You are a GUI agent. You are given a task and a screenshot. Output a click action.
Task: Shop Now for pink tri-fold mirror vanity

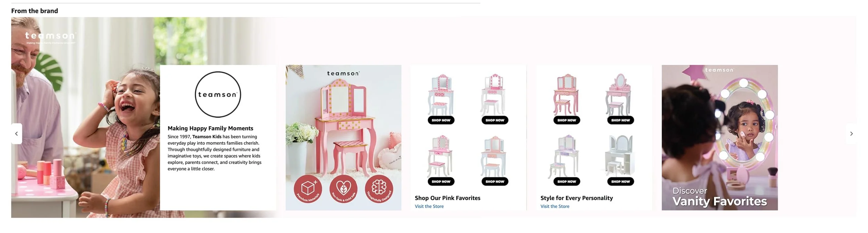pyautogui.click(x=567, y=120)
